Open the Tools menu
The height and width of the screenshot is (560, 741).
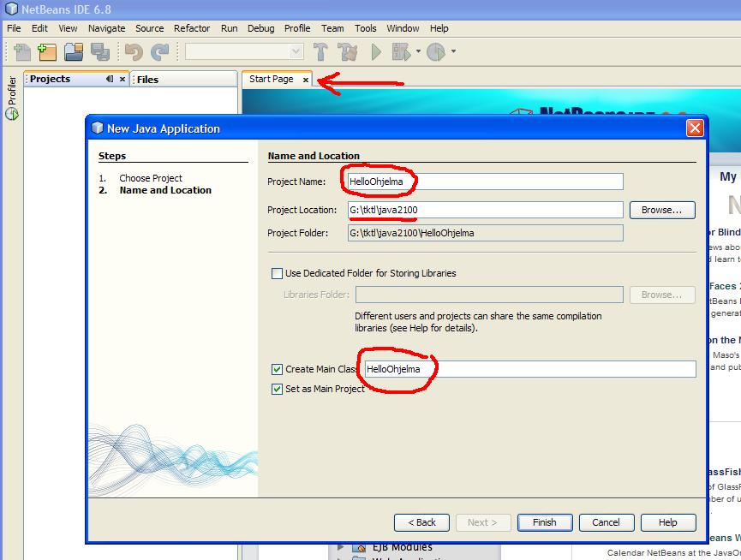pos(366,28)
